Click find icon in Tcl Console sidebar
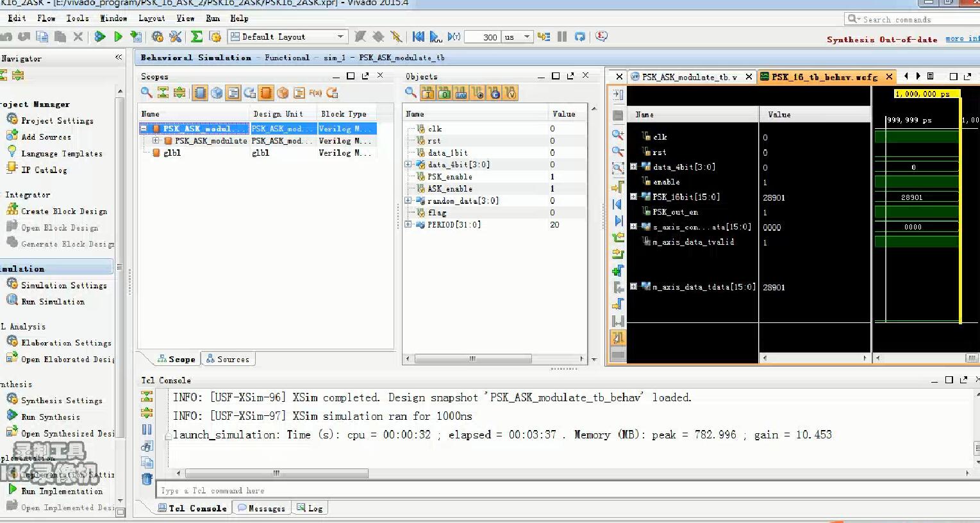This screenshot has height=523, width=980. click(147, 446)
